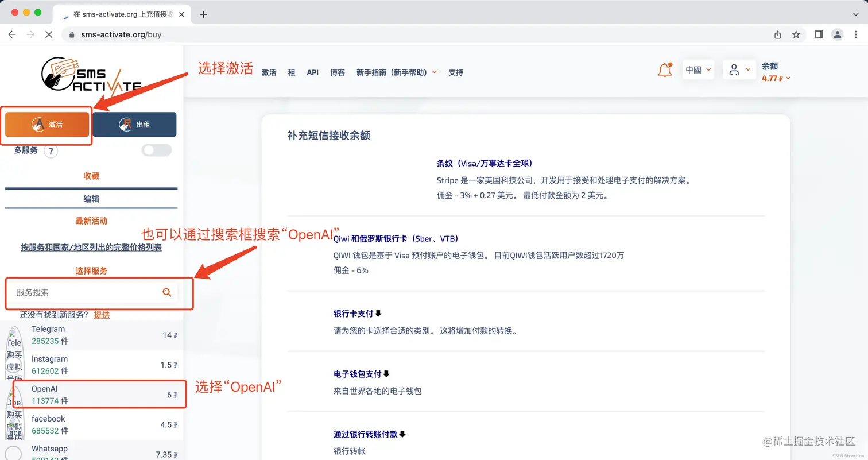Expand the balance 4.77 ₽ dropdown
Viewport: 868px width, 460px height.
(x=776, y=78)
